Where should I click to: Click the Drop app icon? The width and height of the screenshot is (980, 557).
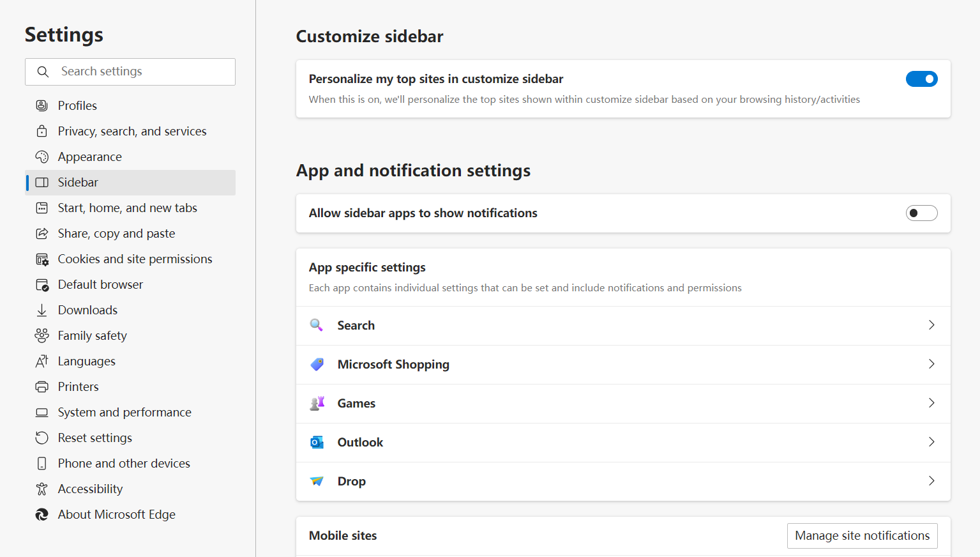[317, 481]
